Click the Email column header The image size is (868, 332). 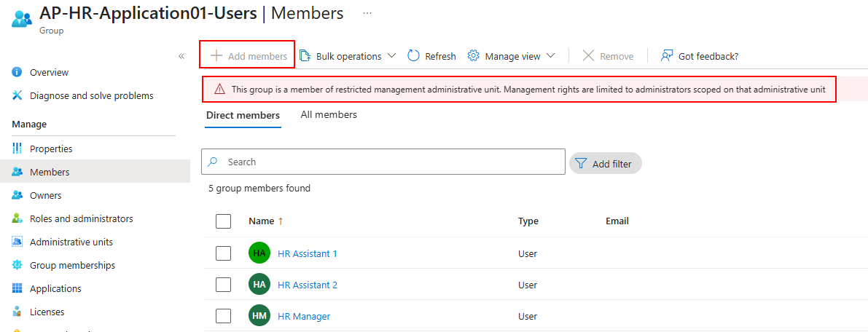click(x=617, y=221)
